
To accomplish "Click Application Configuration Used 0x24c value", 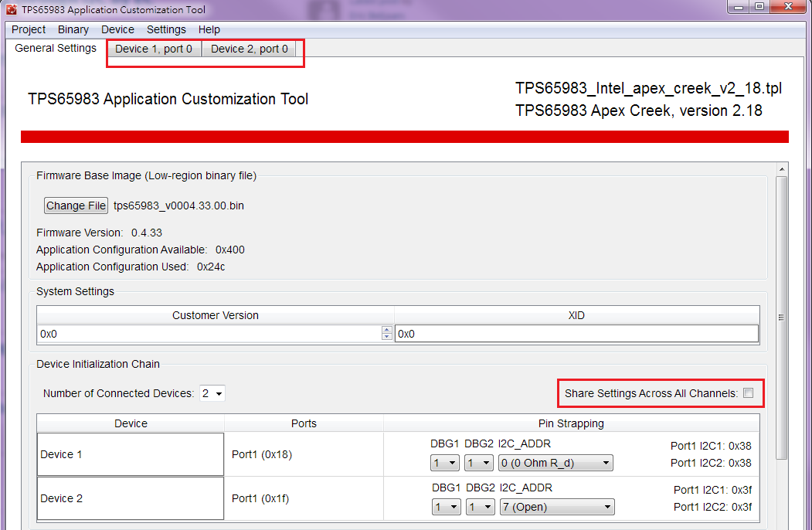I will pos(211,267).
